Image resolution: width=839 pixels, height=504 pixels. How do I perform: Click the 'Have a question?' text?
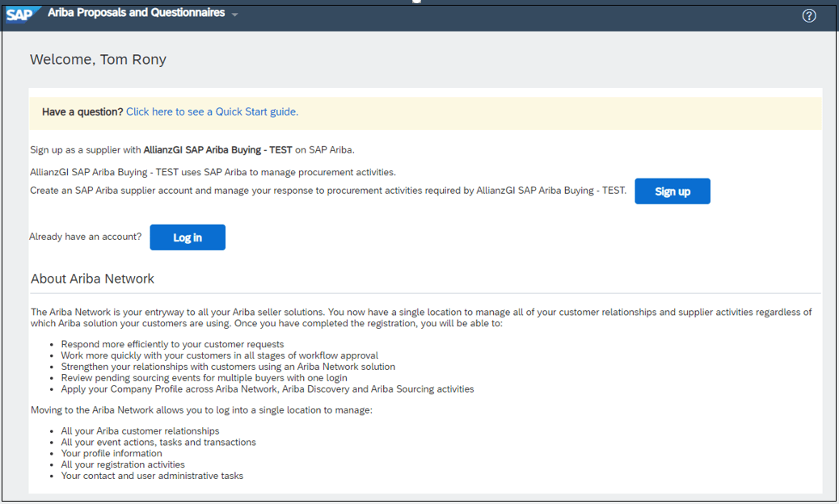click(x=82, y=111)
